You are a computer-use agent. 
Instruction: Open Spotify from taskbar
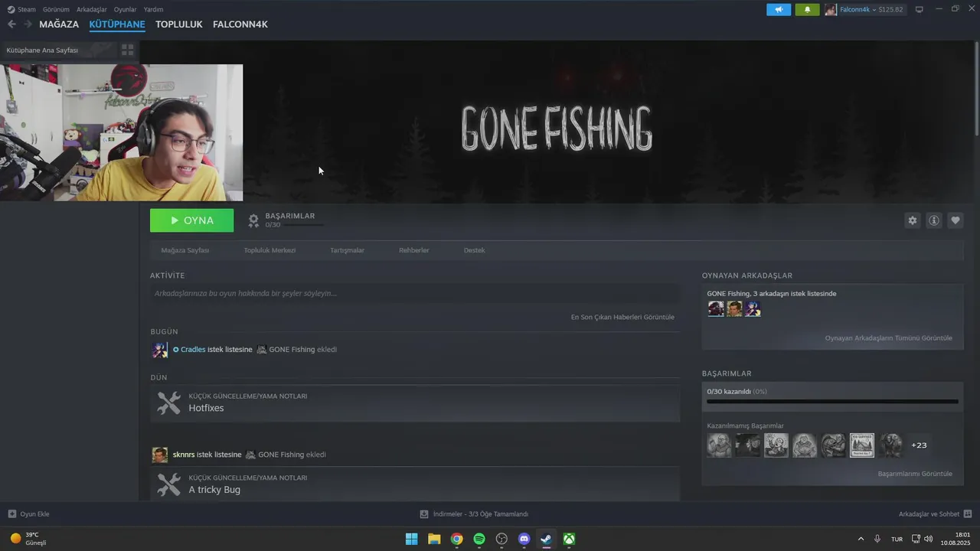coord(479,539)
